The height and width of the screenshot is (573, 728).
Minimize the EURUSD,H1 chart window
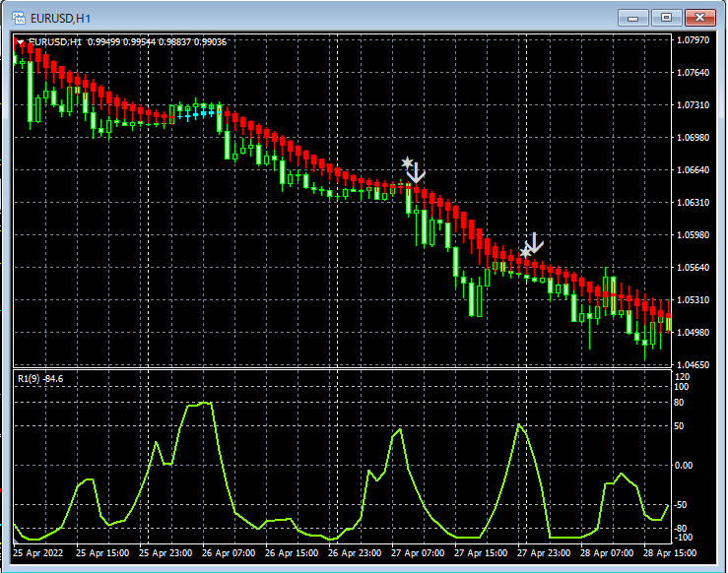632,18
